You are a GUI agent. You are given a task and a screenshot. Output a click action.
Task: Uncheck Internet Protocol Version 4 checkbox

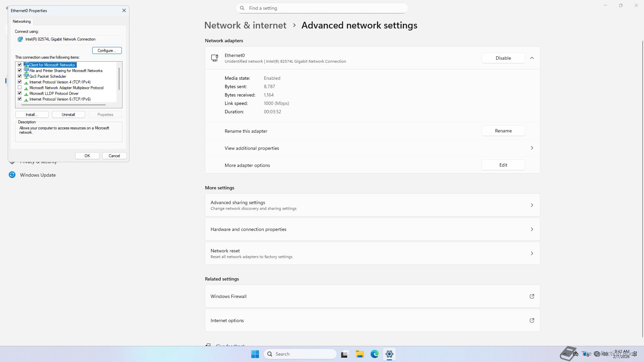click(x=20, y=82)
